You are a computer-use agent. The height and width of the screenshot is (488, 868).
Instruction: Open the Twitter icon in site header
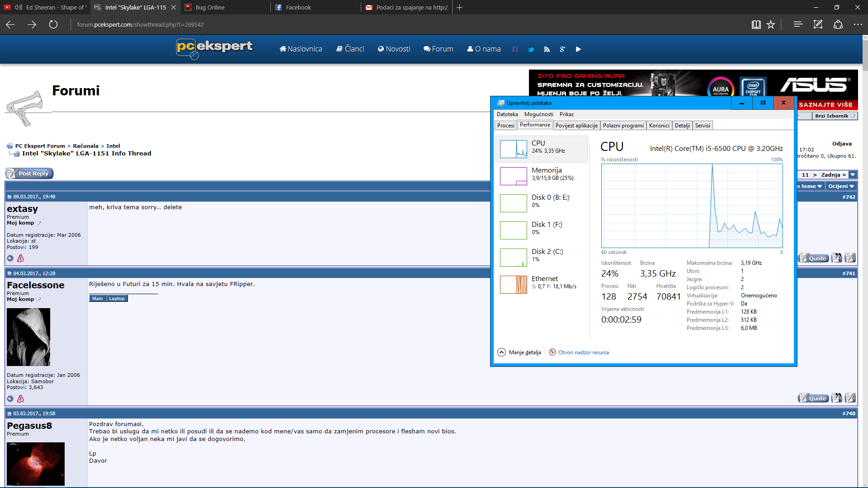(x=531, y=49)
